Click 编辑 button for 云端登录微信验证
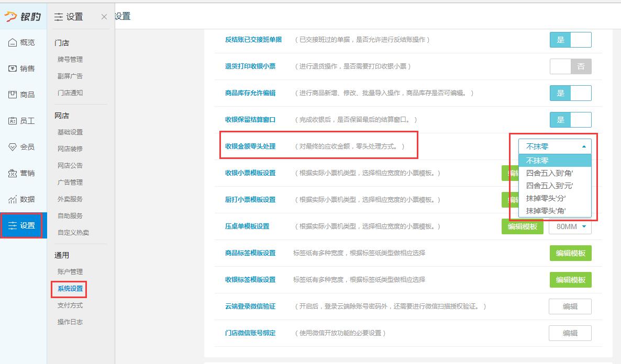 click(570, 306)
